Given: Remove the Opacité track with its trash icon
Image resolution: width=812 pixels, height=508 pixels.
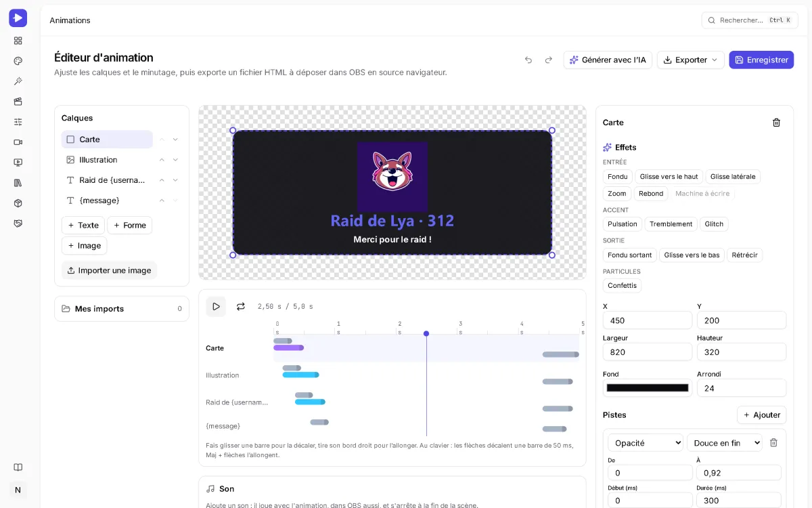Looking at the screenshot, I should point(773,443).
